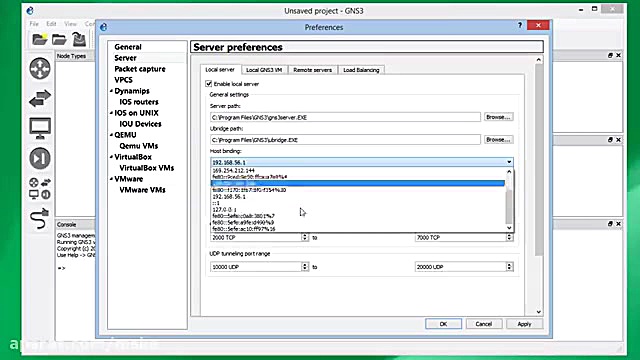The width and height of the screenshot is (640, 360).
Task: Browse all devices icon in GNS3 sidebar
Action: [40, 189]
